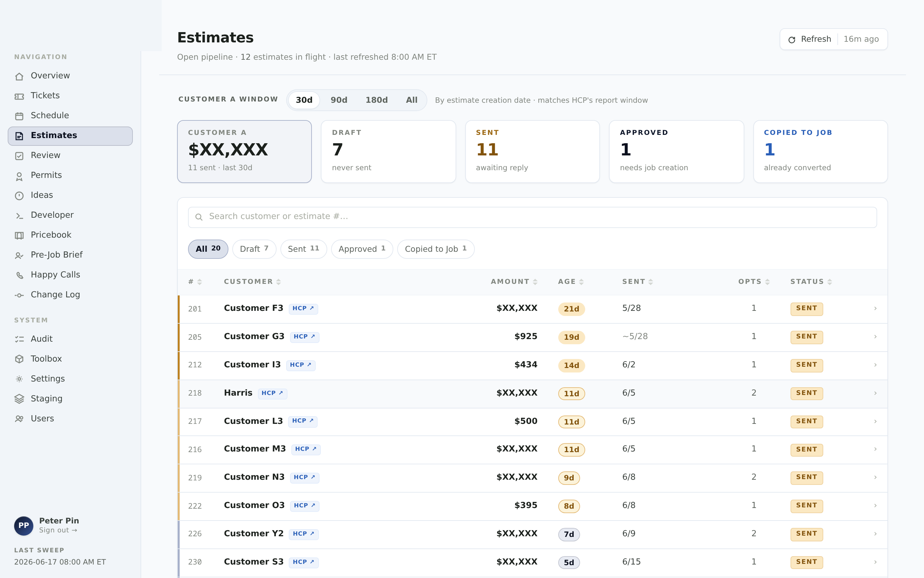Focus the search customer or estimate field
Image resolution: width=924 pixels, height=578 pixels.
click(x=532, y=217)
